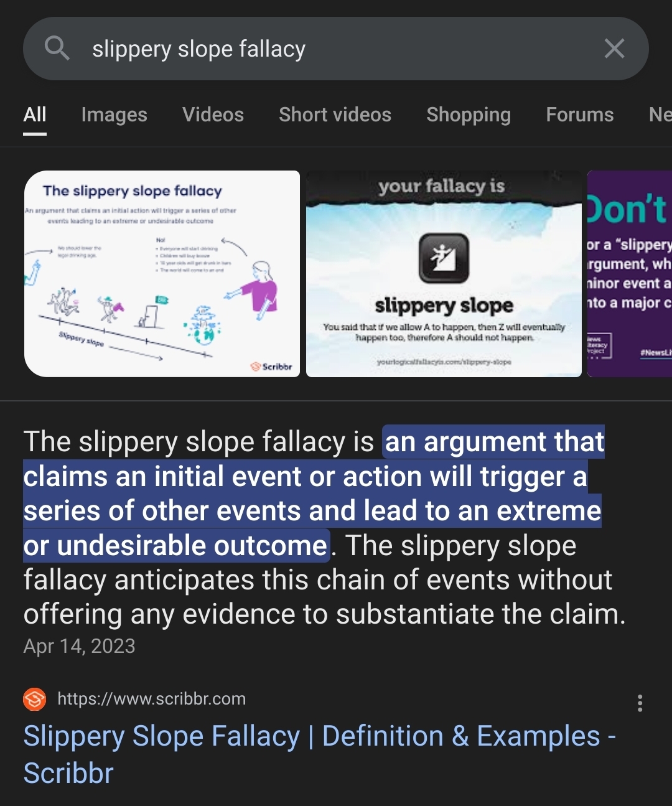Click the highlighted featured snippet definition text
Viewport: 672px width, 806px height.
pos(313,494)
